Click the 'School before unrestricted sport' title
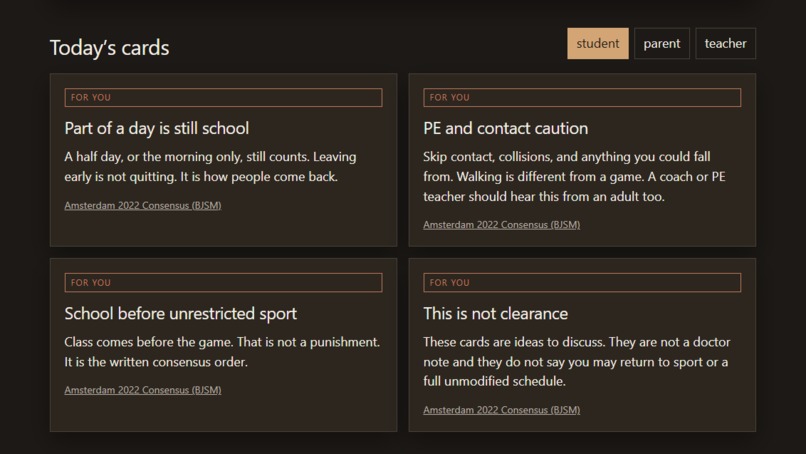 coord(180,314)
